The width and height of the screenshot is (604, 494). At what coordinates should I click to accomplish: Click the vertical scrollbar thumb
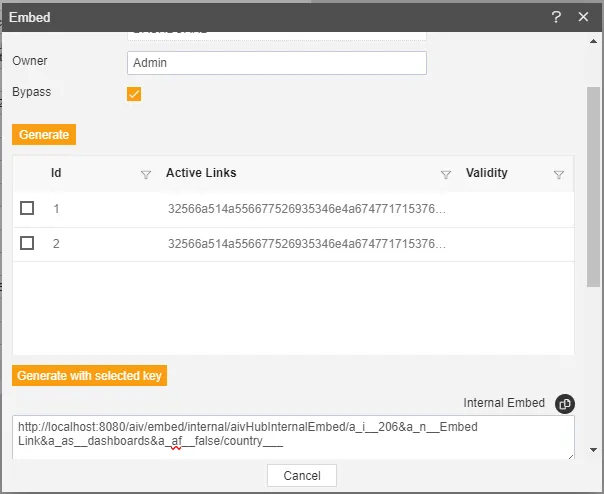tap(594, 187)
